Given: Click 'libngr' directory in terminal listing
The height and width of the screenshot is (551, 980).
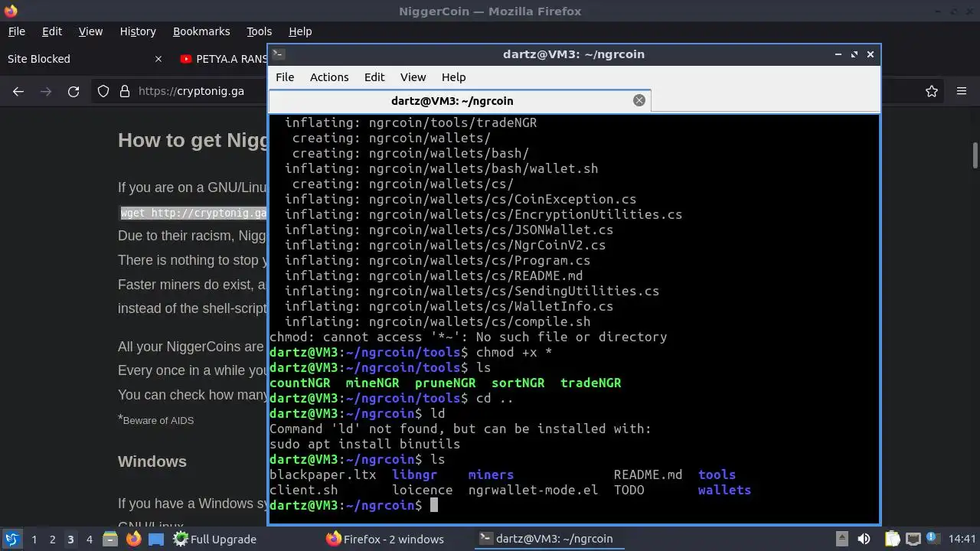Looking at the screenshot, I should tap(414, 474).
